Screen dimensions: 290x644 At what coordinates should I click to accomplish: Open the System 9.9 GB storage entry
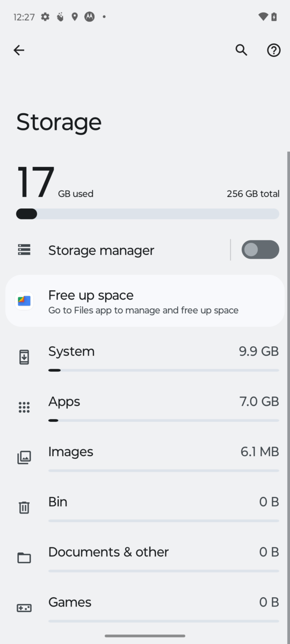pos(145,357)
